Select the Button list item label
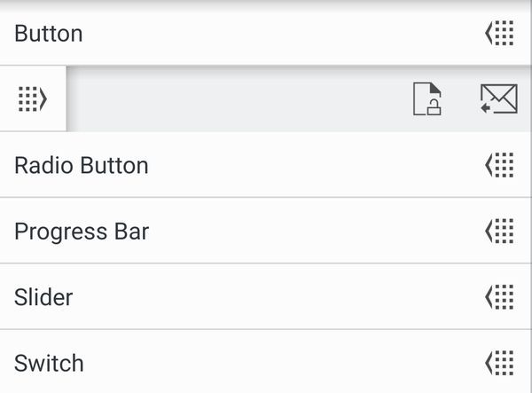The width and height of the screenshot is (532, 393). pyautogui.click(x=49, y=34)
